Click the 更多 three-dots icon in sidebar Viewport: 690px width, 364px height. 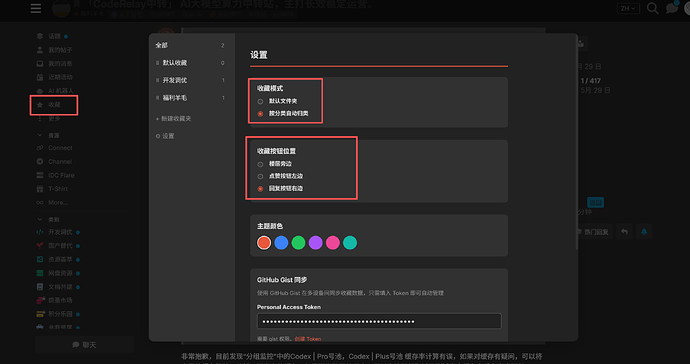40,118
